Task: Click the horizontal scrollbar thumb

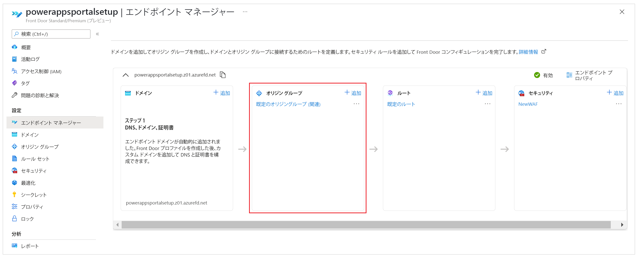Action: pyautogui.click(x=366, y=225)
